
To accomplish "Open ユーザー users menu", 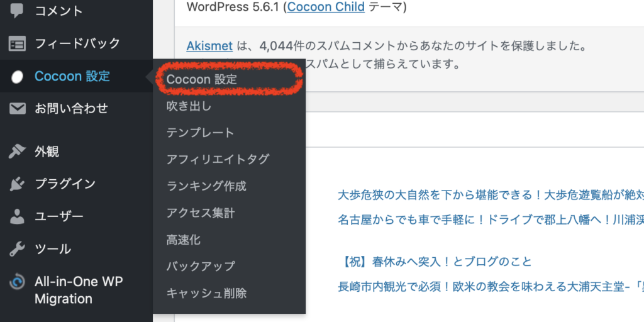I will [x=58, y=216].
